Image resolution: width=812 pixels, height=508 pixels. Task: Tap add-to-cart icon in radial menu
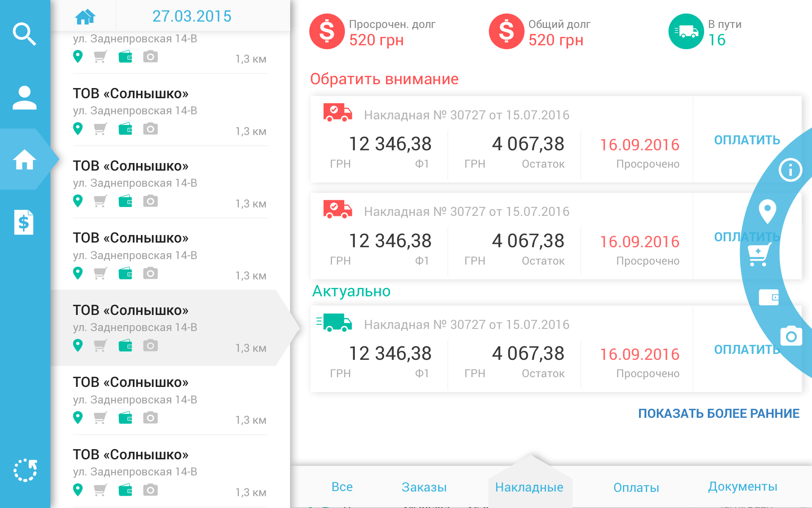click(759, 254)
